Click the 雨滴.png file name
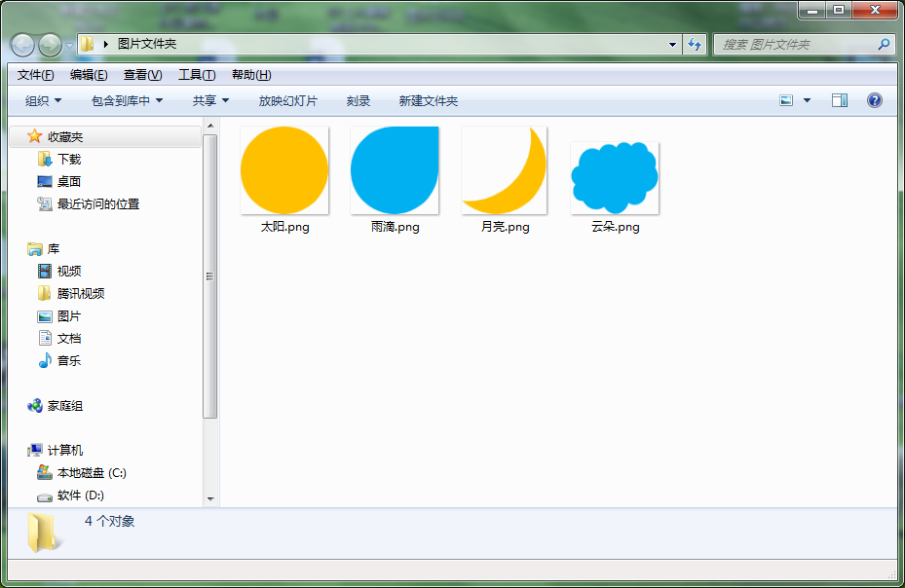Screen dimensions: 905x588 (x=395, y=227)
